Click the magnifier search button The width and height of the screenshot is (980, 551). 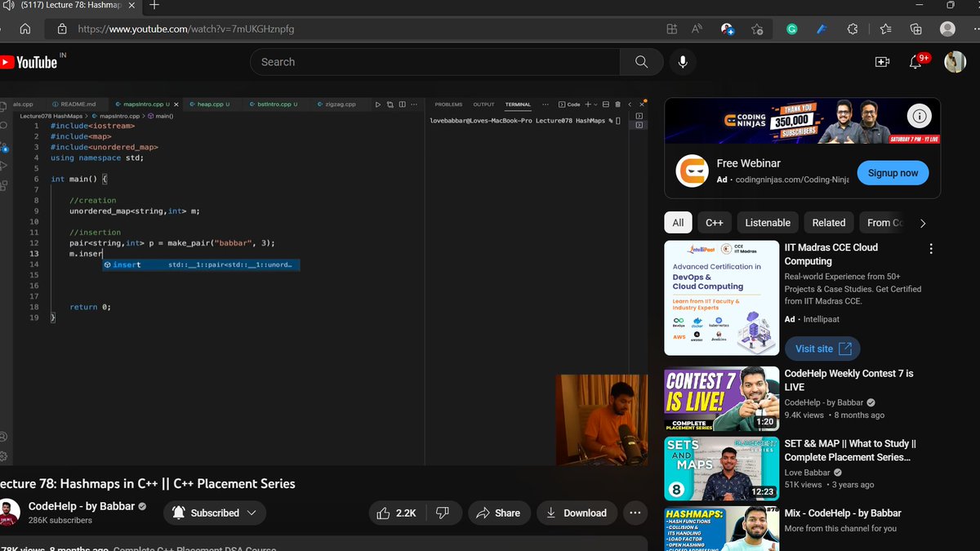point(641,62)
